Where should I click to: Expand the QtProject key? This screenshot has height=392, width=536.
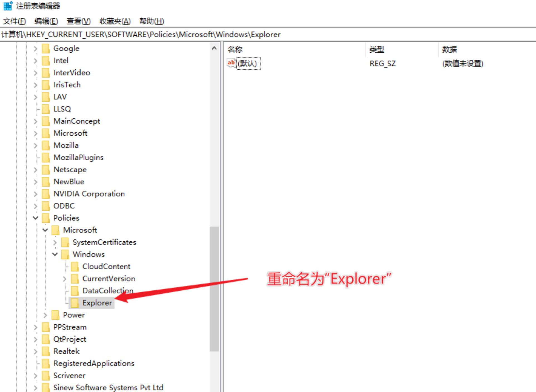35,339
